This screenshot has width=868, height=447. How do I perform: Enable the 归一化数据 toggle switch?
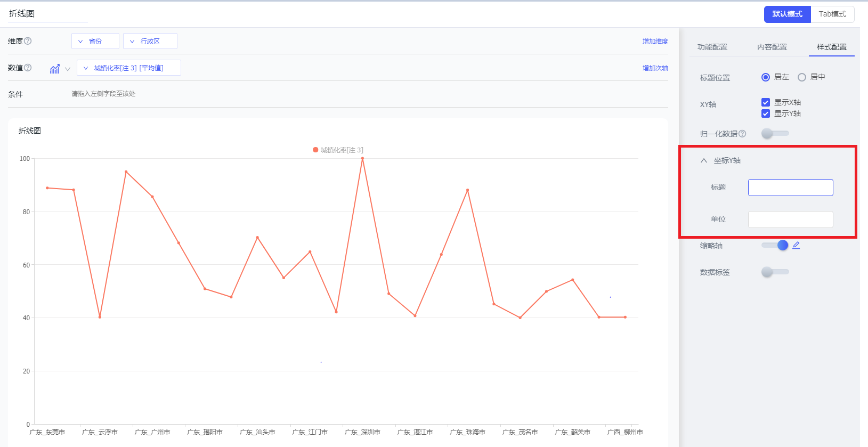775,134
